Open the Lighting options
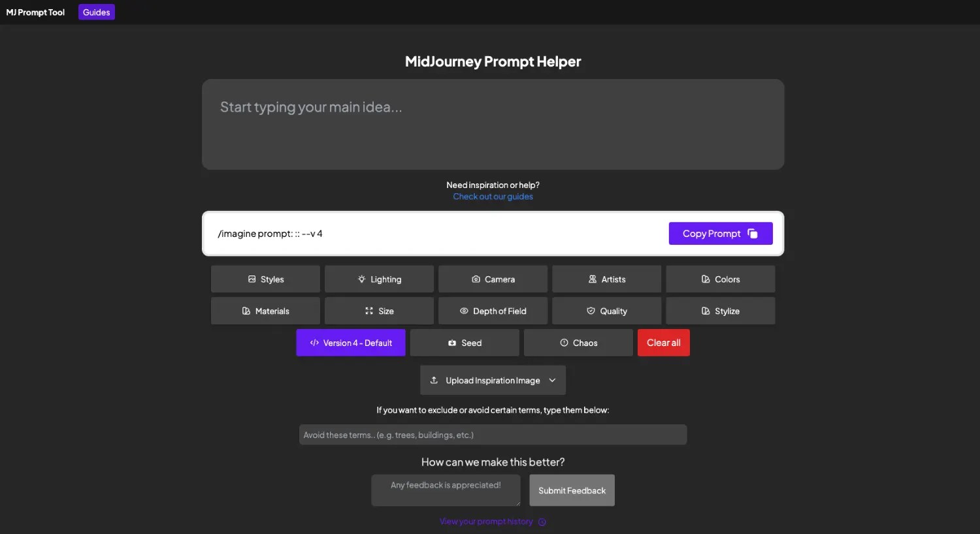 (379, 279)
